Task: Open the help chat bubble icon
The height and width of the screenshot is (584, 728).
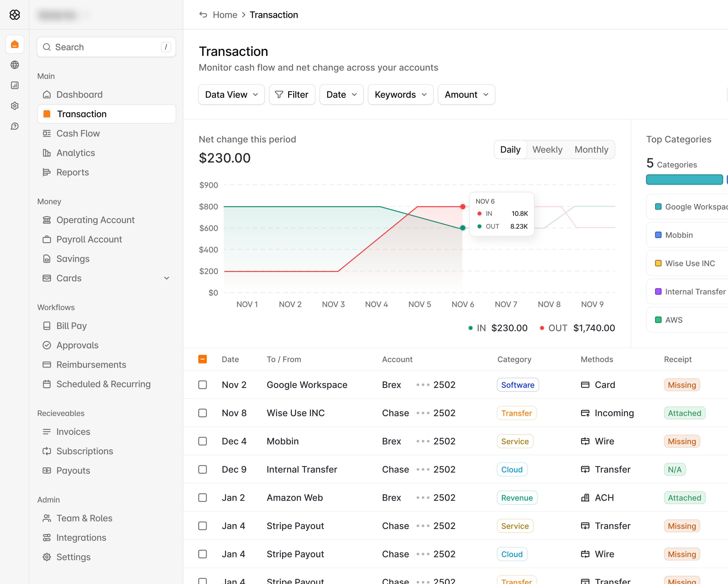Action: click(x=14, y=126)
